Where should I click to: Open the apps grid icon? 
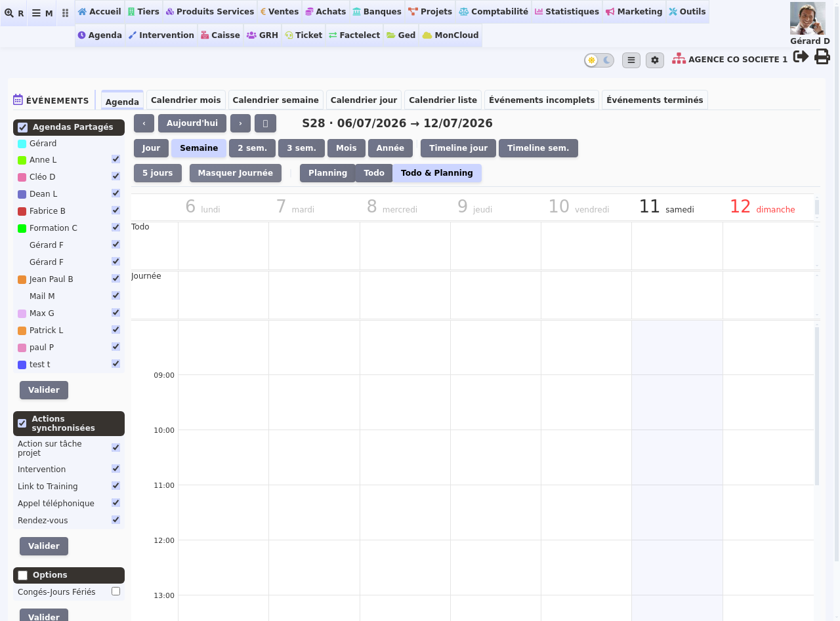[65, 13]
